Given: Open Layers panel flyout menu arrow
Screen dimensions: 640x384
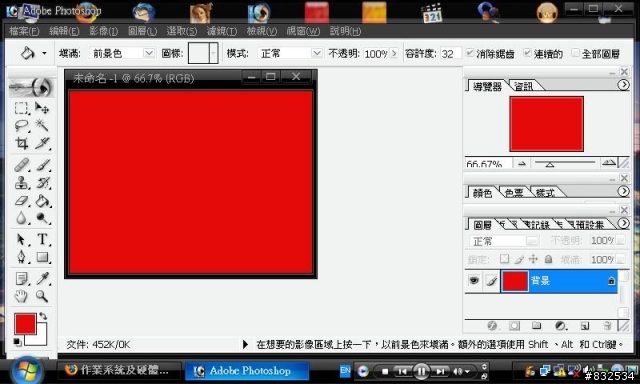Looking at the screenshot, I should click(x=623, y=223).
